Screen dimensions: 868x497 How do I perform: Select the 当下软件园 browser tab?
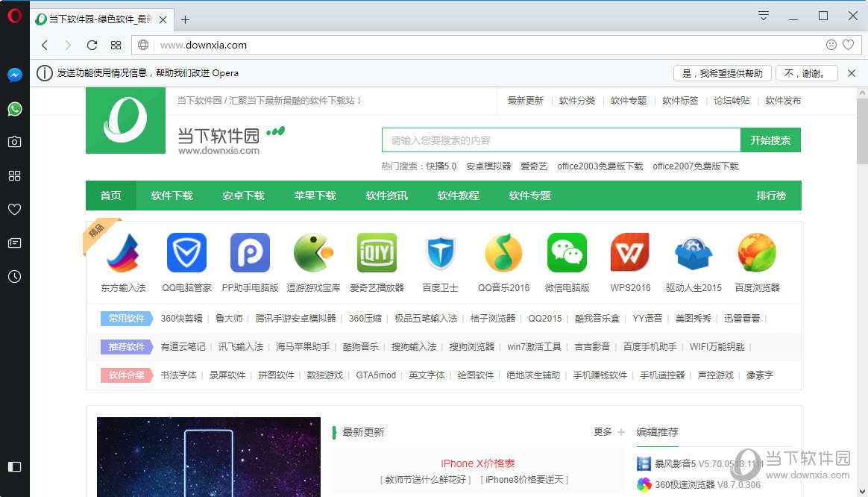[101, 19]
